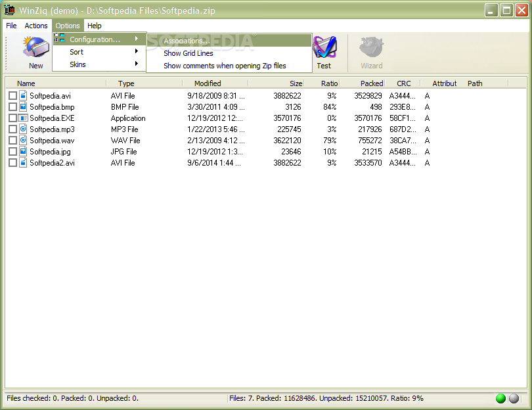Click the Softpedia2.avi file icon
This screenshot has height=410, width=532.
(x=23, y=162)
